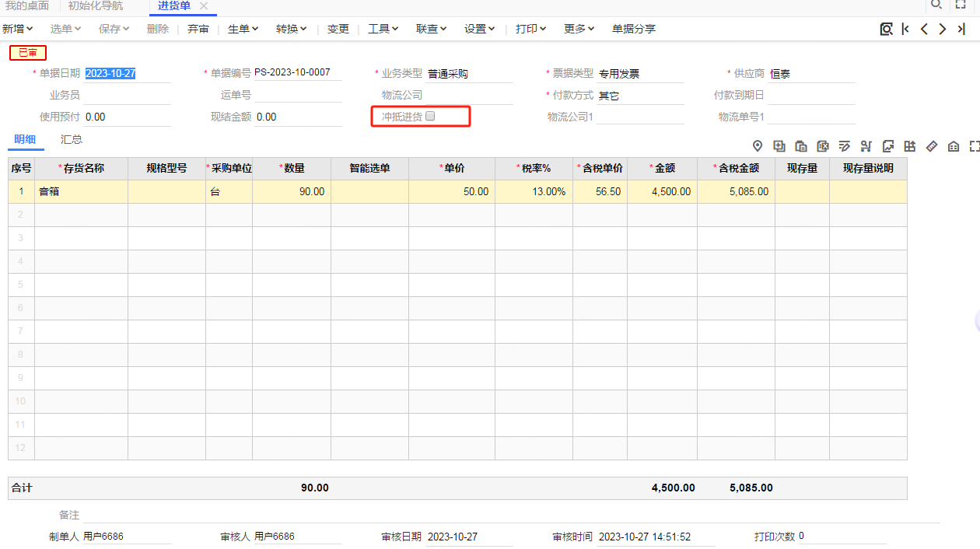Click the paste clipboard icon above the grid
This screenshot has height=549, width=980.
coord(800,146)
